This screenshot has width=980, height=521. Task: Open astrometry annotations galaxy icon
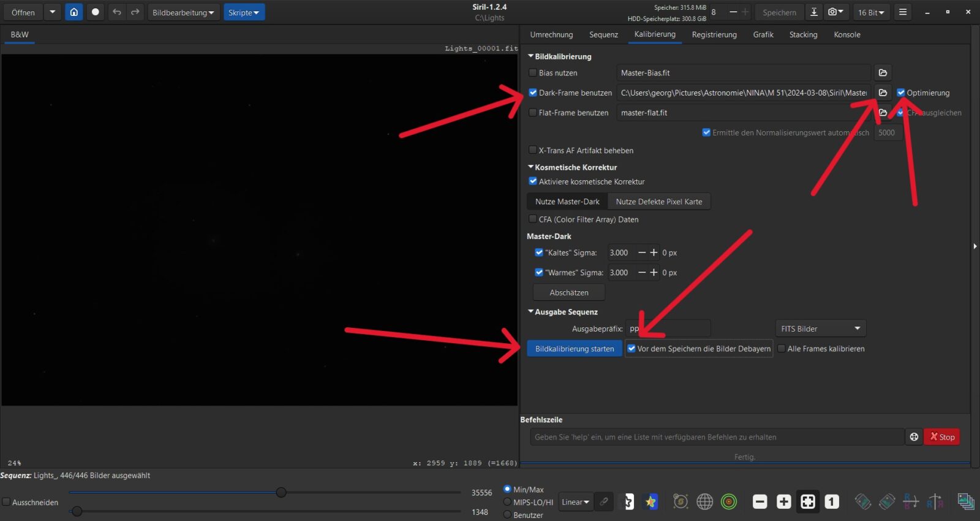tap(680, 502)
